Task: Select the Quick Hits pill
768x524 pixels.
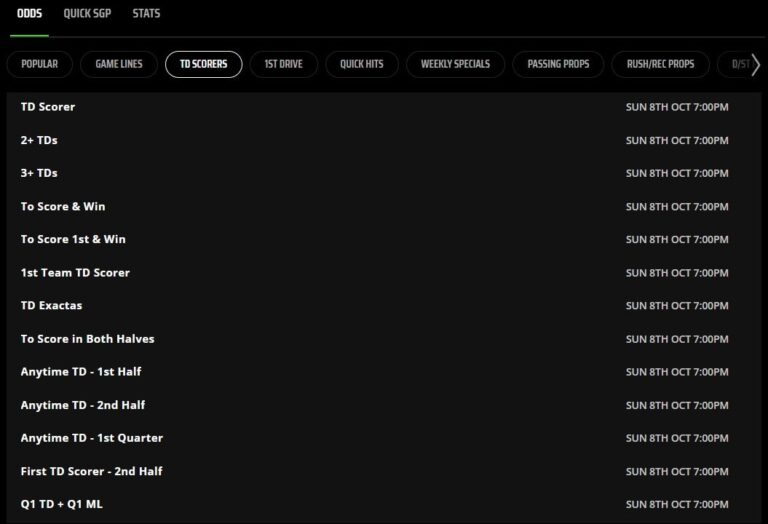Action: click(x=361, y=64)
